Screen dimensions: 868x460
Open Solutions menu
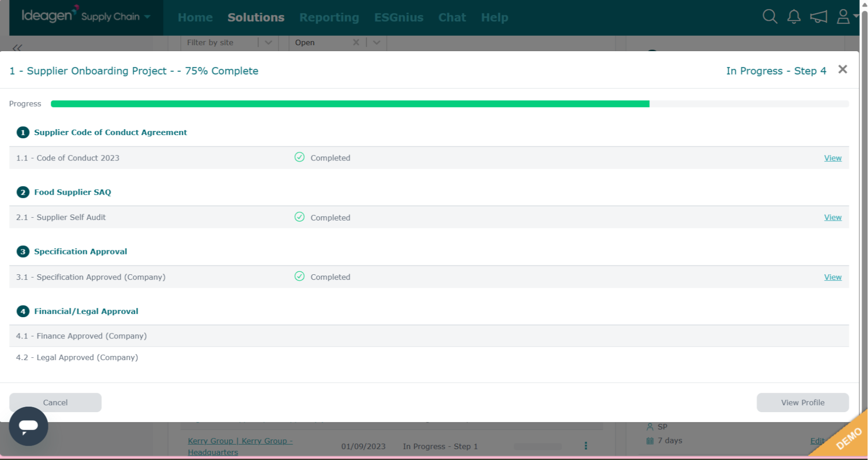[x=256, y=17]
